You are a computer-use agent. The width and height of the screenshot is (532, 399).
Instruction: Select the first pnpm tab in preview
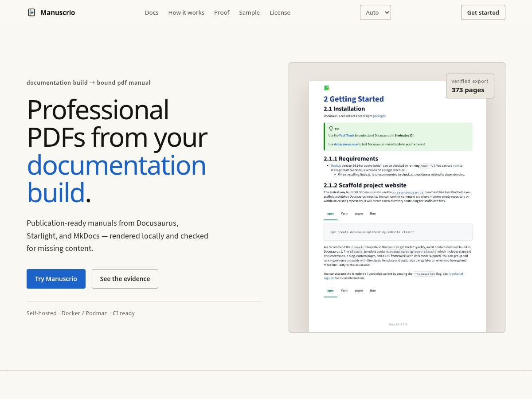[359, 214]
